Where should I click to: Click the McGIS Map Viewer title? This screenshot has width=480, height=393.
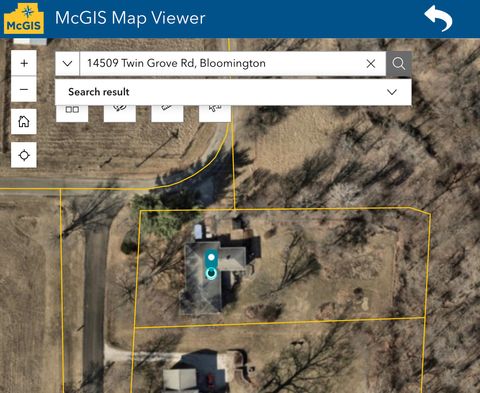[130, 18]
